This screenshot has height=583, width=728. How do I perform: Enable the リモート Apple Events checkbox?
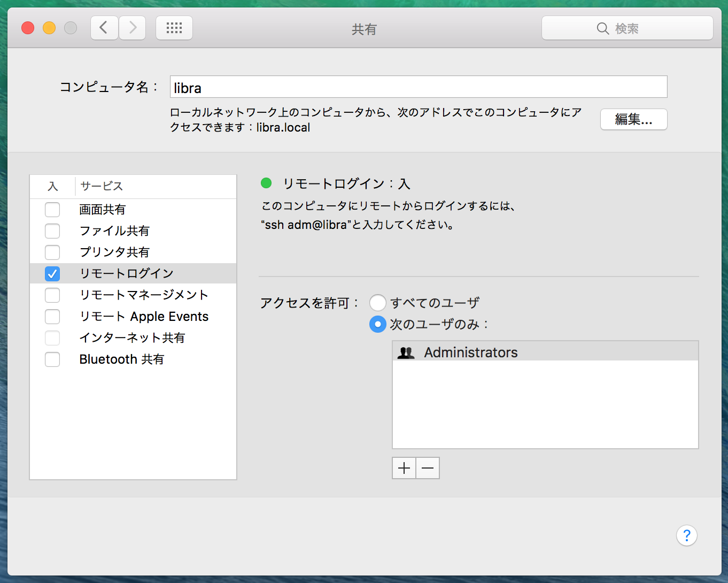pyautogui.click(x=52, y=317)
